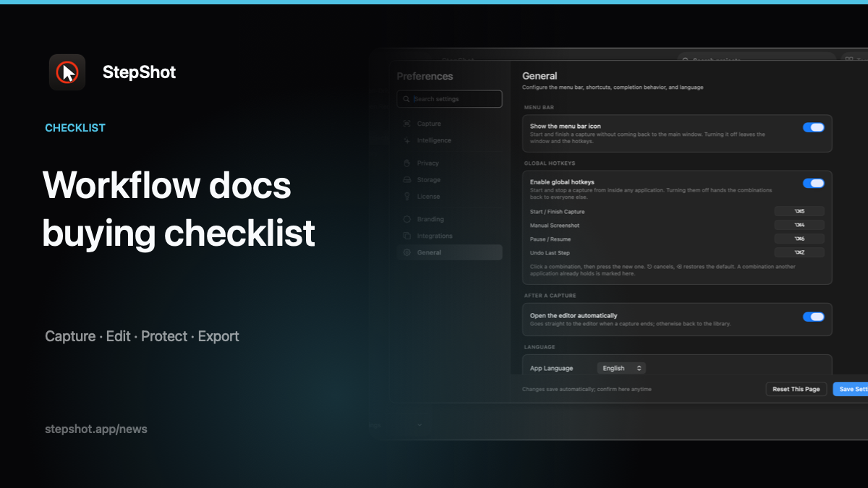Screen dimensions: 868x488
Task: Click the Integrations icon in sidebar
Action: (407, 236)
